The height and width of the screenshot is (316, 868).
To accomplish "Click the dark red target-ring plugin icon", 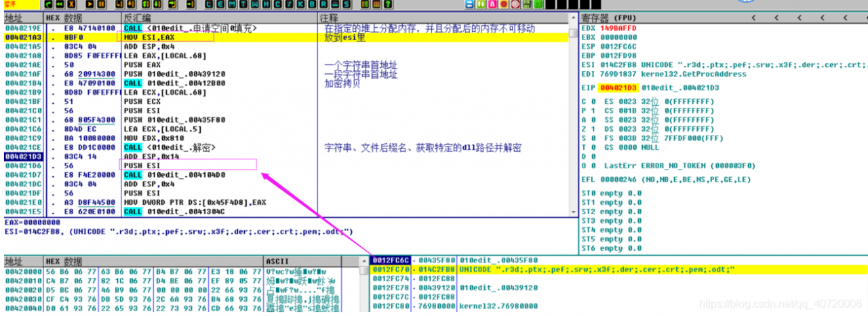I will click(x=515, y=4).
